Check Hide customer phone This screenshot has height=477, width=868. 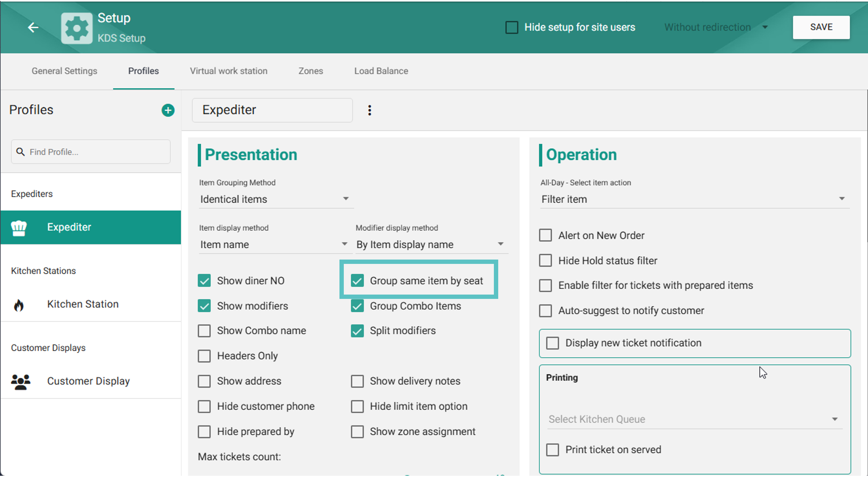[x=204, y=407]
